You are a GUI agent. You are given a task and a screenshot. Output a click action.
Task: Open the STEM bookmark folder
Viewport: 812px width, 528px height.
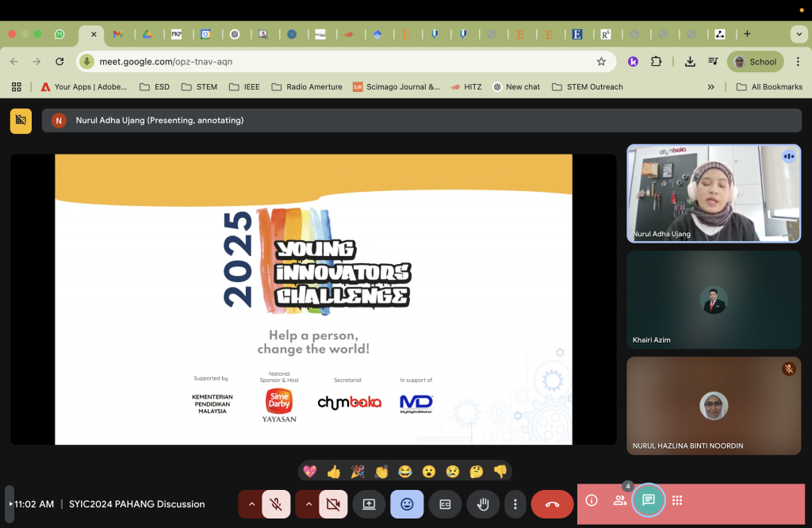tap(199, 87)
